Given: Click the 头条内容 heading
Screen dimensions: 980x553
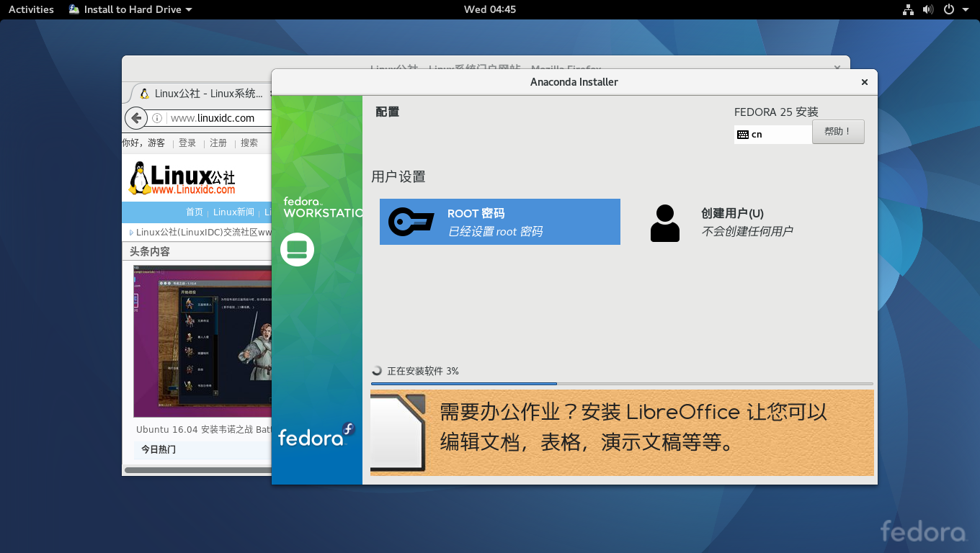Looking at the screenshot, I should tap(150, 251).
